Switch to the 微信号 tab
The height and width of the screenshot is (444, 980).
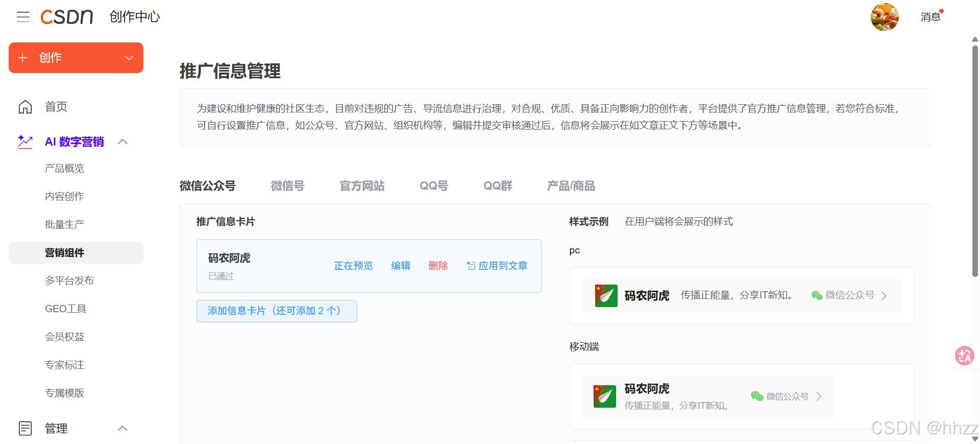[287, 186]
